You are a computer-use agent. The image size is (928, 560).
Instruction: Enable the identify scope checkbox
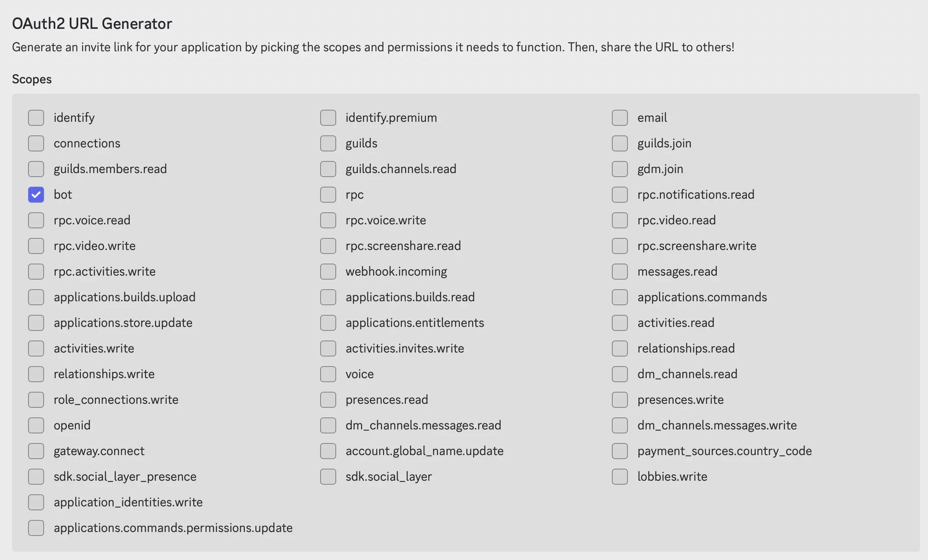point(36,117)
